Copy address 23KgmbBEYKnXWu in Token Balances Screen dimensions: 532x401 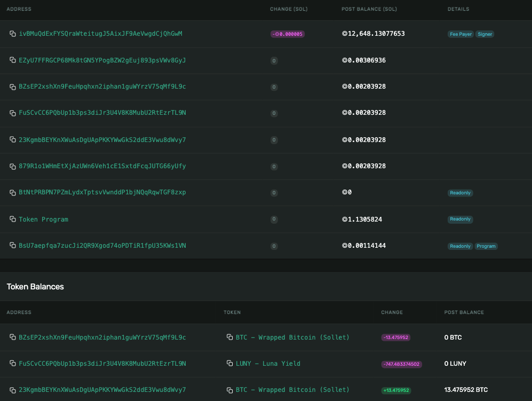point(13,389)
